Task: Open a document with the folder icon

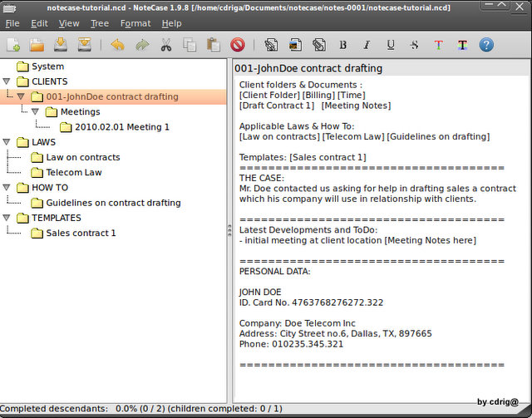Action: point(37,45)
